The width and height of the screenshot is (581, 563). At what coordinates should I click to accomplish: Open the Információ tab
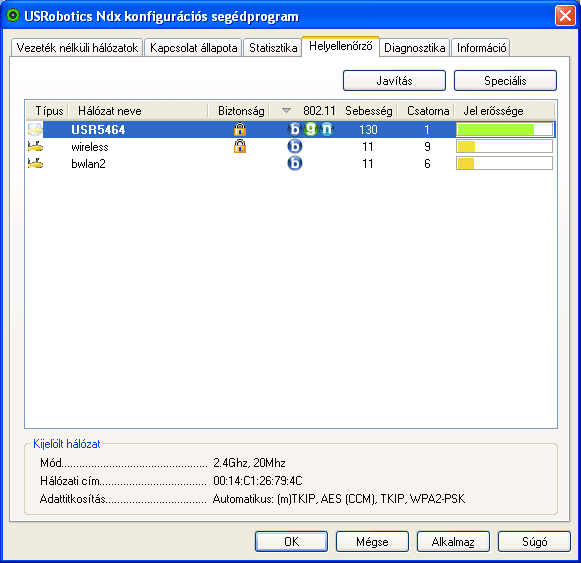coord(481,48)
